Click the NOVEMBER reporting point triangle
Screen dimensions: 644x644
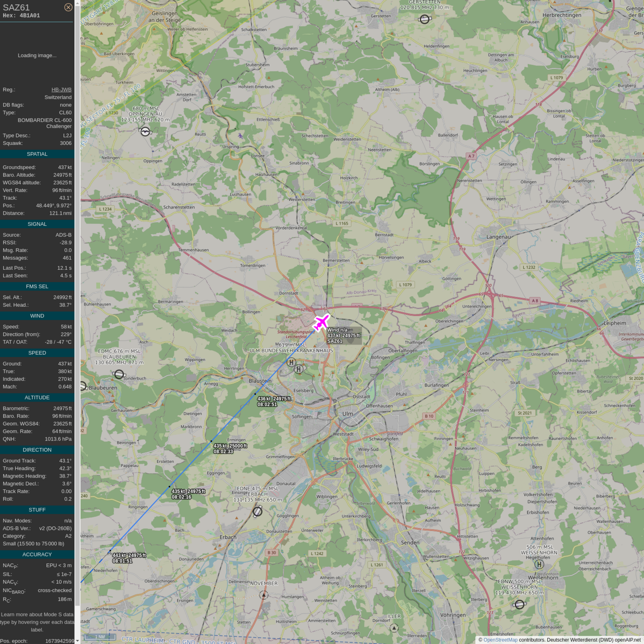coord(264,595)
